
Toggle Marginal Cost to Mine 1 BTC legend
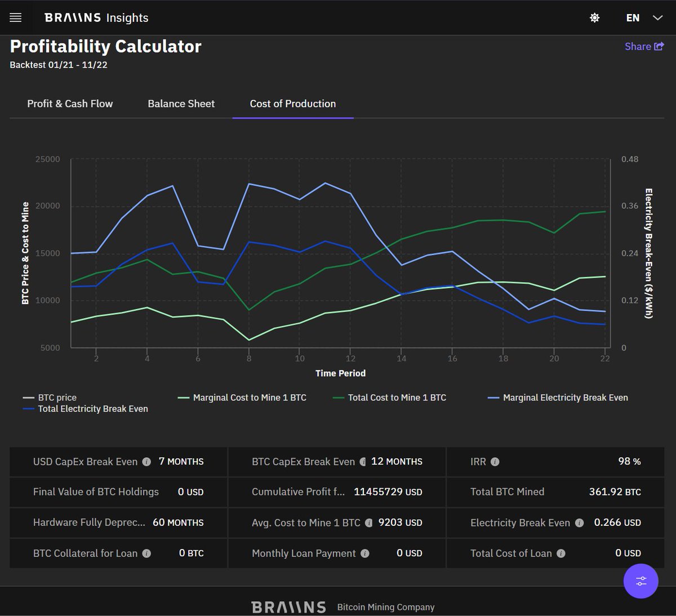(242, 398)
